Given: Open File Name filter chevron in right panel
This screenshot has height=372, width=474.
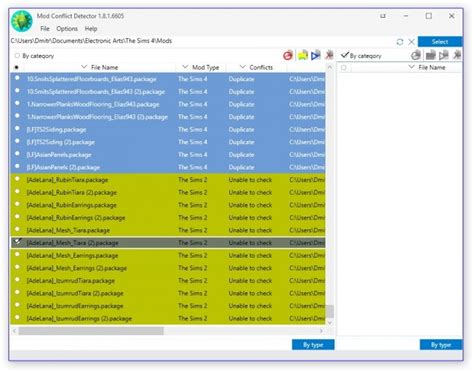Looking at the screenshot, I should point(412,67).
